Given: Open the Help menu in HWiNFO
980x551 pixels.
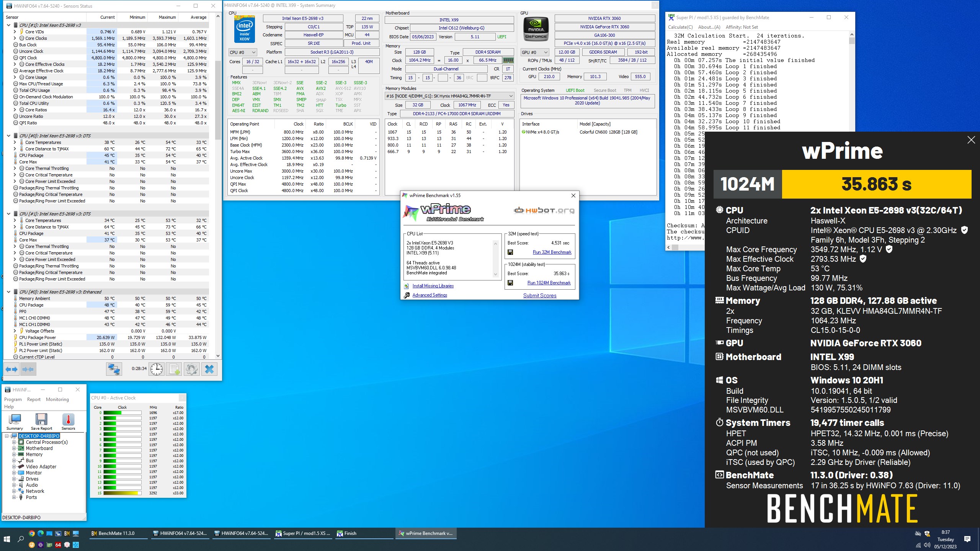Looking at the screenshot, I should click(x=9, y=407).
